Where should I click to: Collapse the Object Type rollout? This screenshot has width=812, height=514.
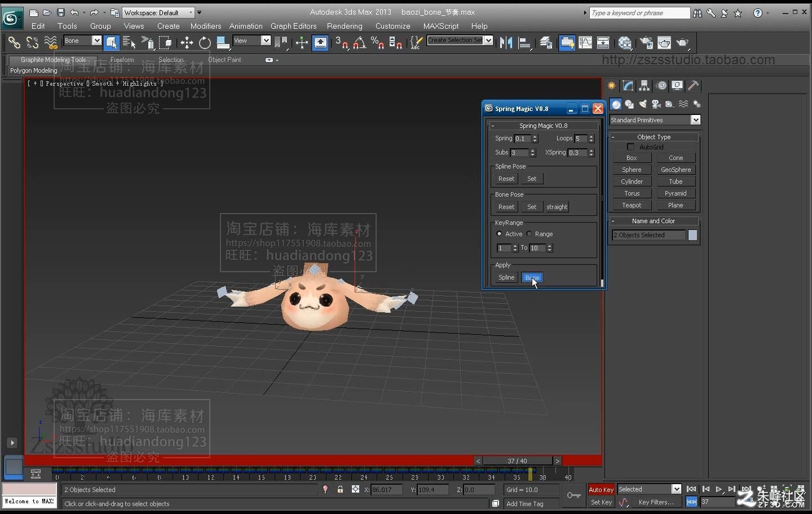point(654,137)
